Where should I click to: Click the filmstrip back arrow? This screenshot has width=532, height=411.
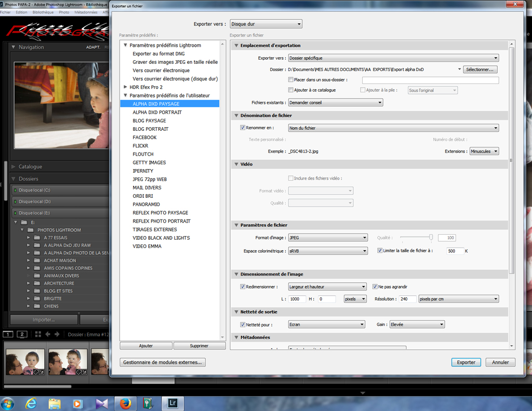[48, 334]
